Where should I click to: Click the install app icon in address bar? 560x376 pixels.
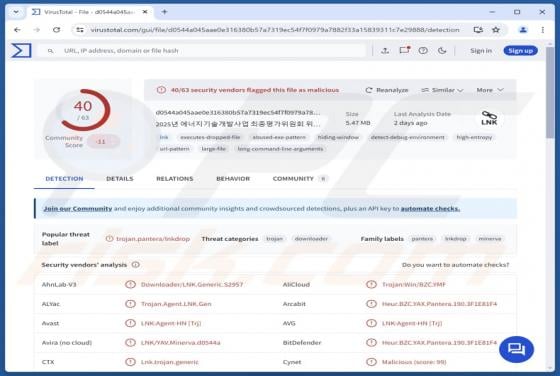[478, 30]
